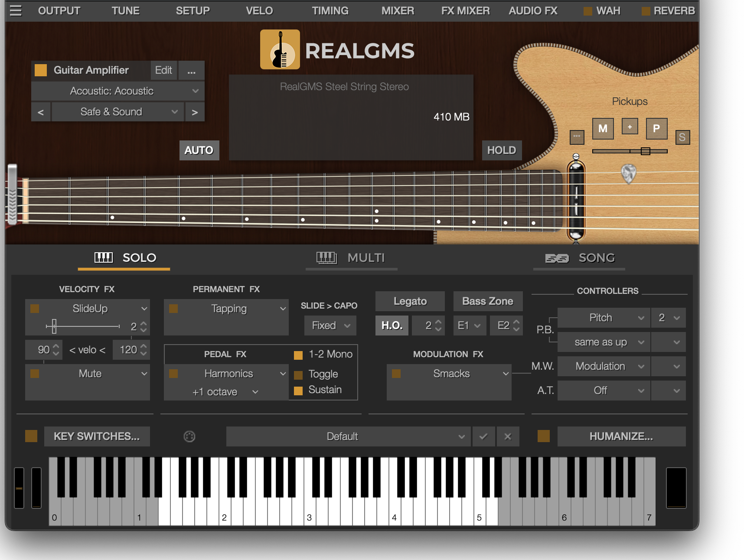Open the SETUP menu tab
744x560 pixels.
tap(193, 11)
